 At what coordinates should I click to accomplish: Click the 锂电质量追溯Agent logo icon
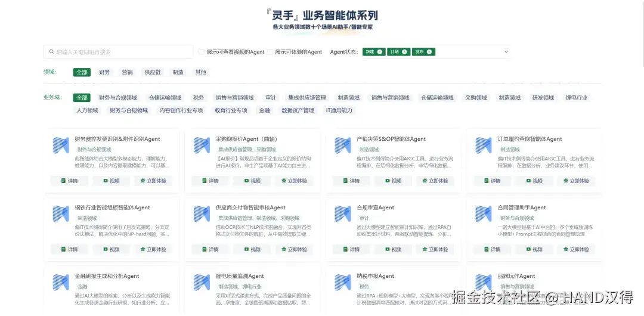(x=202, y=282)
